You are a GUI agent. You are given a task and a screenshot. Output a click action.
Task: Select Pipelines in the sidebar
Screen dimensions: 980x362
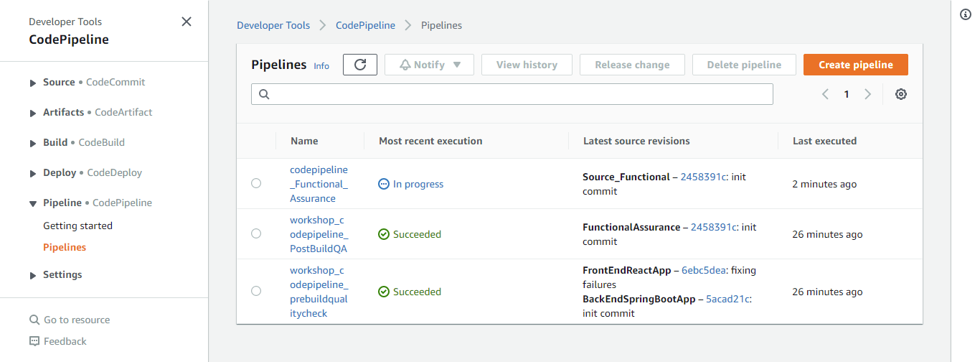(65, 247)
